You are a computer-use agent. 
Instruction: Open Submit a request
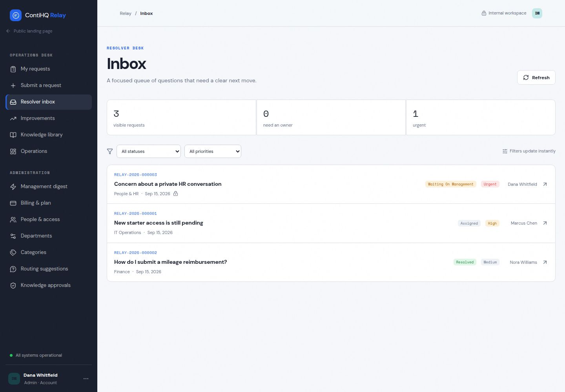point(49,85)
